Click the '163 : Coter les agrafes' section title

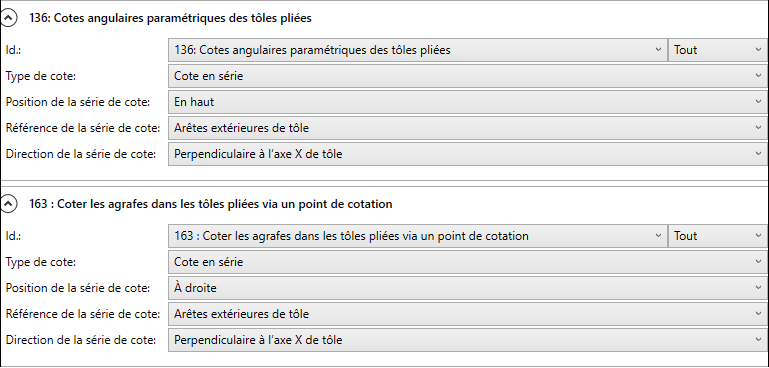[x=210, y=204]
